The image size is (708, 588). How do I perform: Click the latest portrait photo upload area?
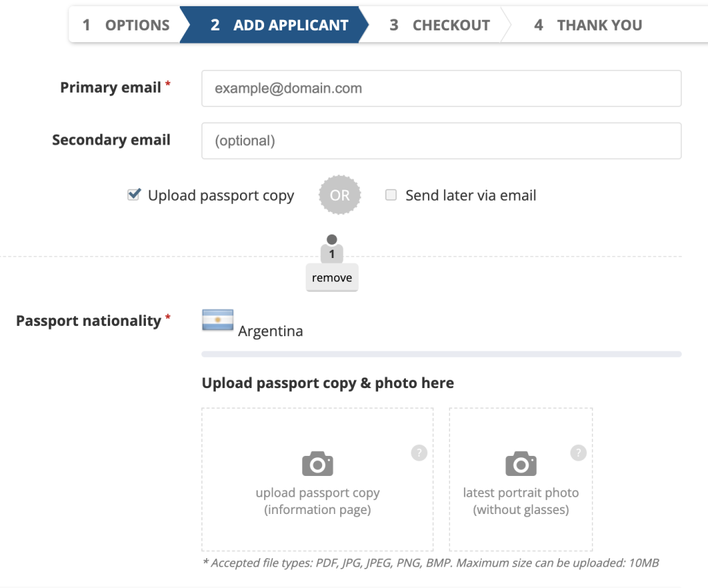click(521, 479)
